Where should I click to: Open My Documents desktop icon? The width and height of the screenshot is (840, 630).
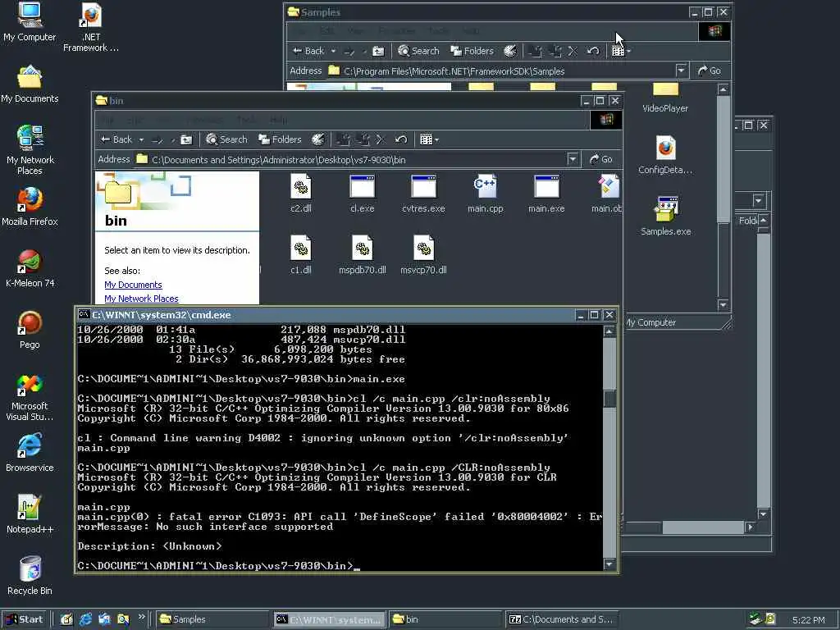pyautogui.click(x=30, y=84)
